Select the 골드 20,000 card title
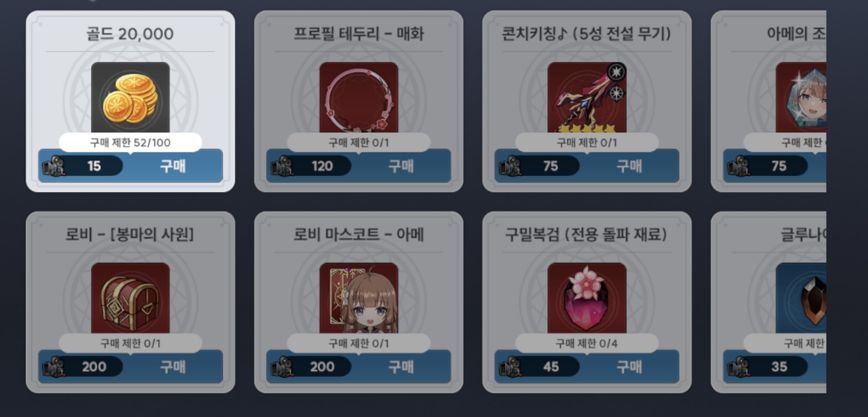 (130, 34)
